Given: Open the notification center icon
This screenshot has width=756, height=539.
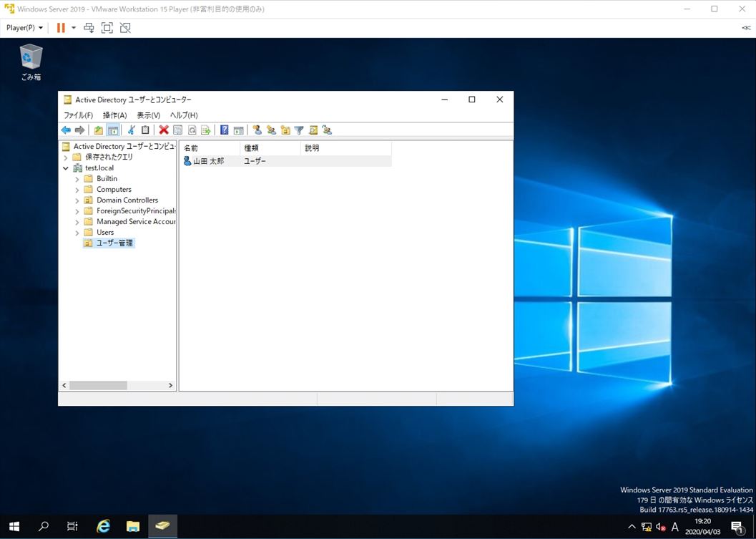Looking at the screenshot, I should pyautogui.click(x=737, y=527).
